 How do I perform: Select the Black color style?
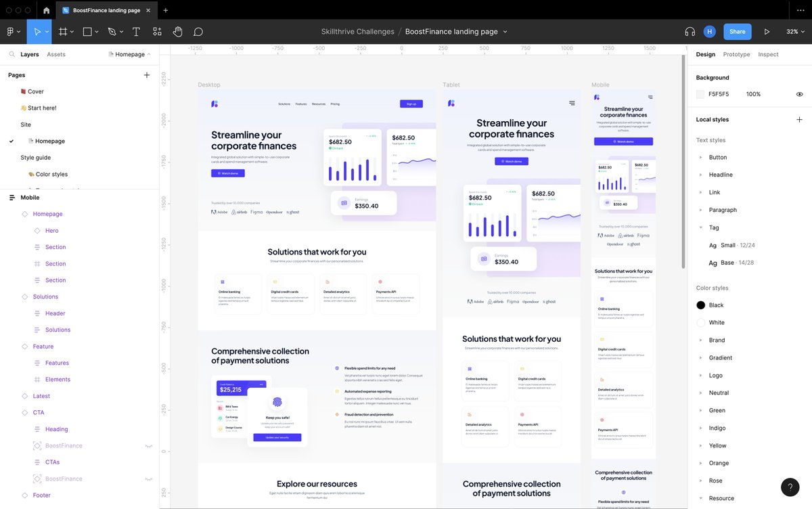(716, 305)
